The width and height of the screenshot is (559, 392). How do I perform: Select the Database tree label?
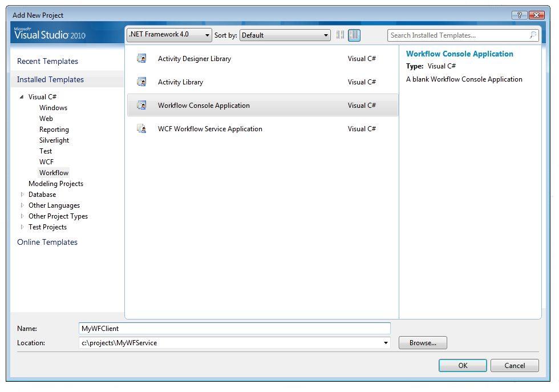click(x=42, y=195)
